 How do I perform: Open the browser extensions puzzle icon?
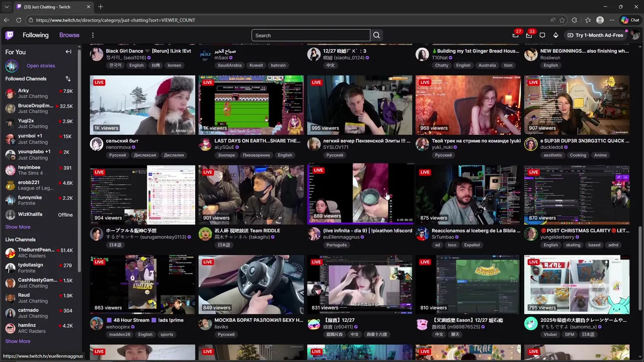pos(575,20)
